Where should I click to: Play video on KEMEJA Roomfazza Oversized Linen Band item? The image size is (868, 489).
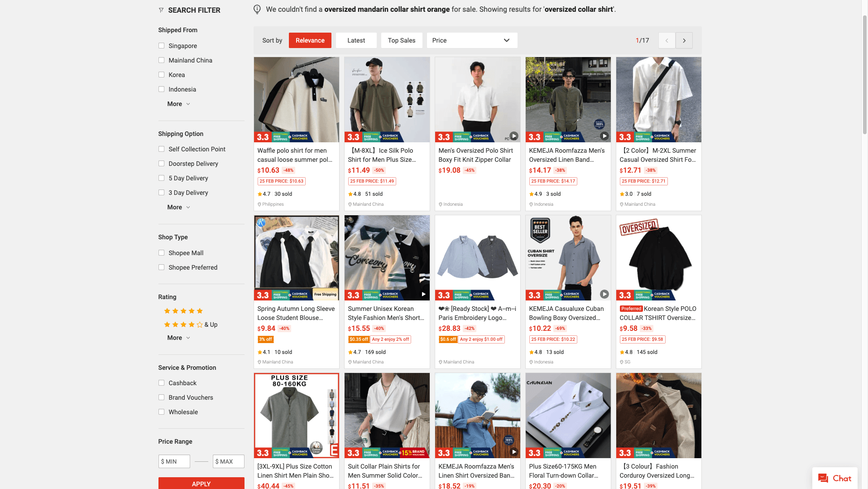(x=604, y=136)
